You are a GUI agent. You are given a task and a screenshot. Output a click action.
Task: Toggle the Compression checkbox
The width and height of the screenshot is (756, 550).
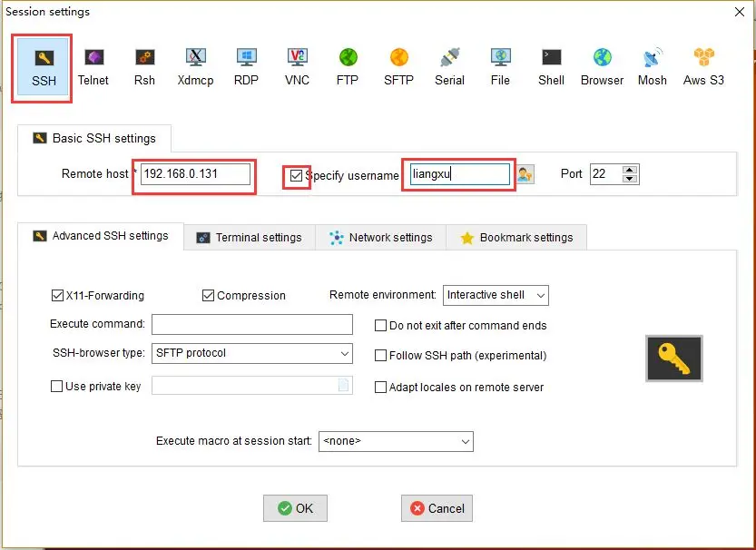pyautogui.click(x=208, y=295)
